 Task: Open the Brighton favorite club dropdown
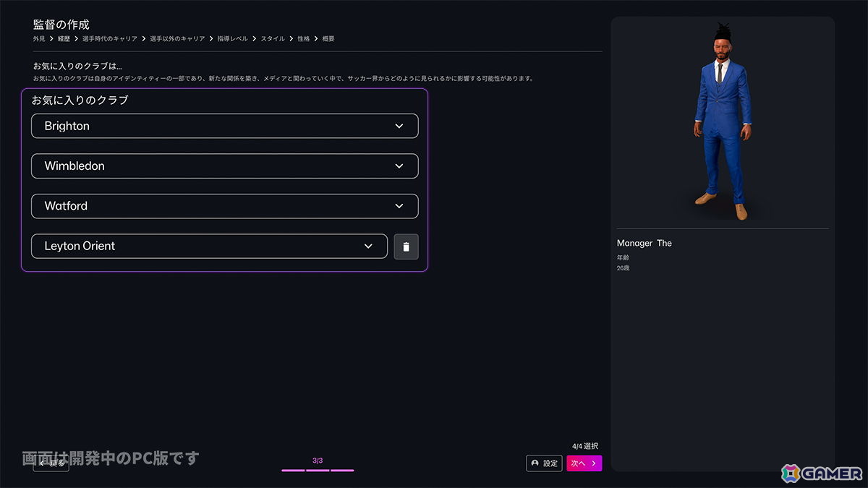224,126
